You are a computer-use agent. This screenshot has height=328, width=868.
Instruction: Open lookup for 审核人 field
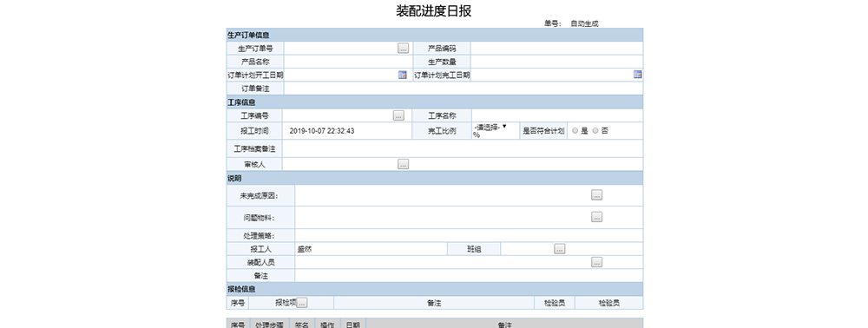[404, 164]
